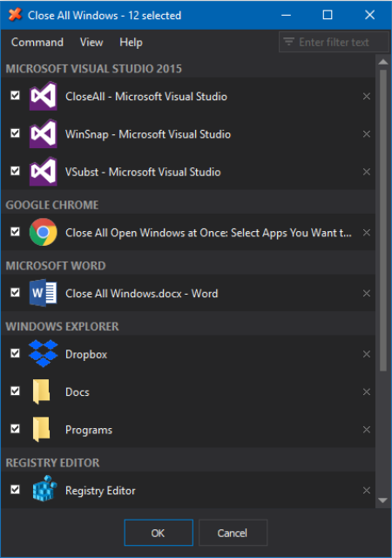This screenshot has height=558, width=392.
Task: Click the Dropbox icon
Action: tap(43, 353)
